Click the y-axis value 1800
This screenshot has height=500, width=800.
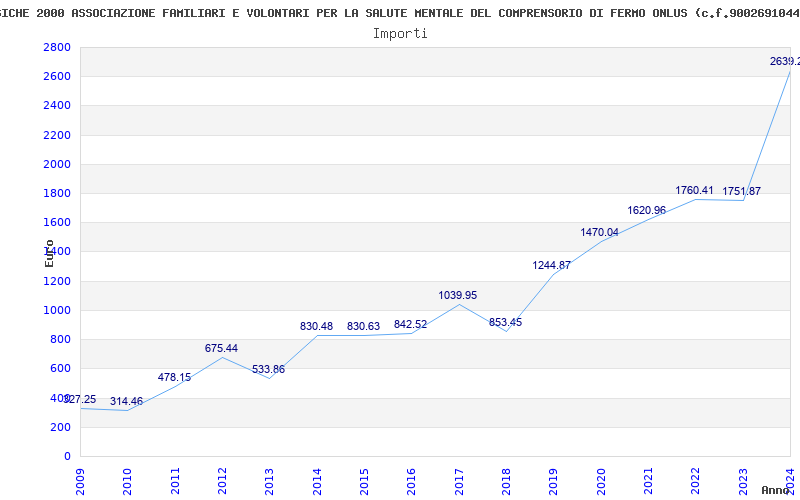(x=57, y=193)
